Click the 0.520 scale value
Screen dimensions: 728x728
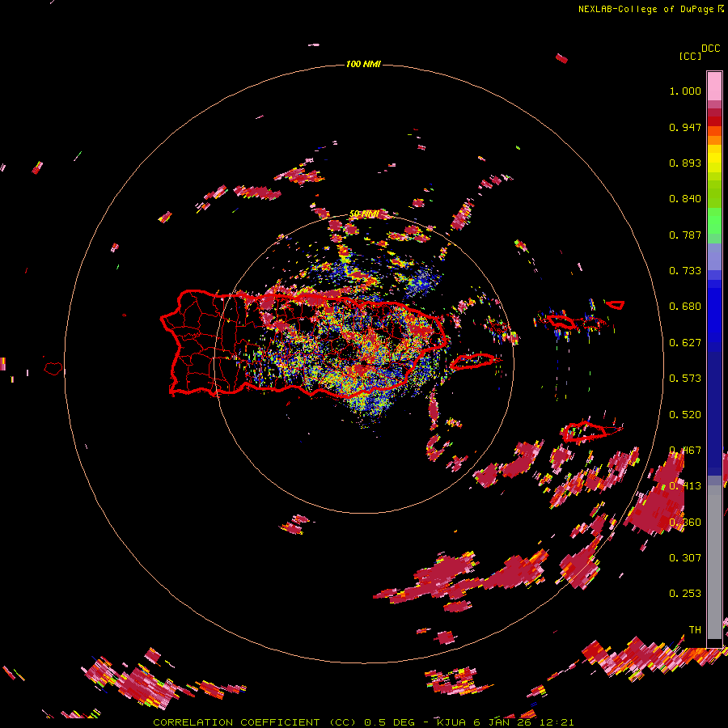(685, 415)
